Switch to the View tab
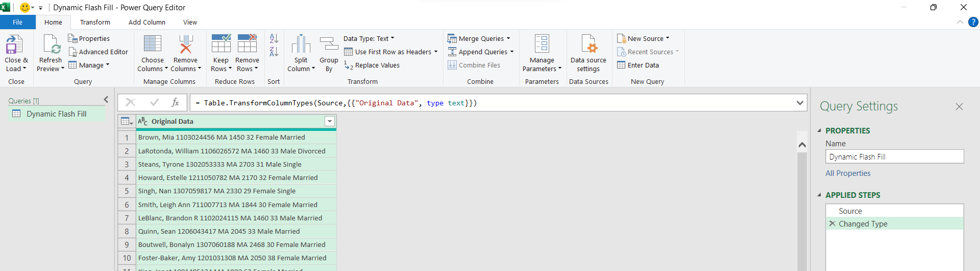The image size is (980, 271). (190, 22)
